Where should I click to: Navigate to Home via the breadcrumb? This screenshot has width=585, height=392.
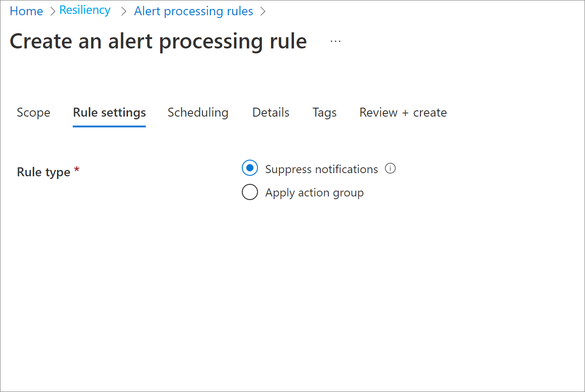(x=26, y=11)
